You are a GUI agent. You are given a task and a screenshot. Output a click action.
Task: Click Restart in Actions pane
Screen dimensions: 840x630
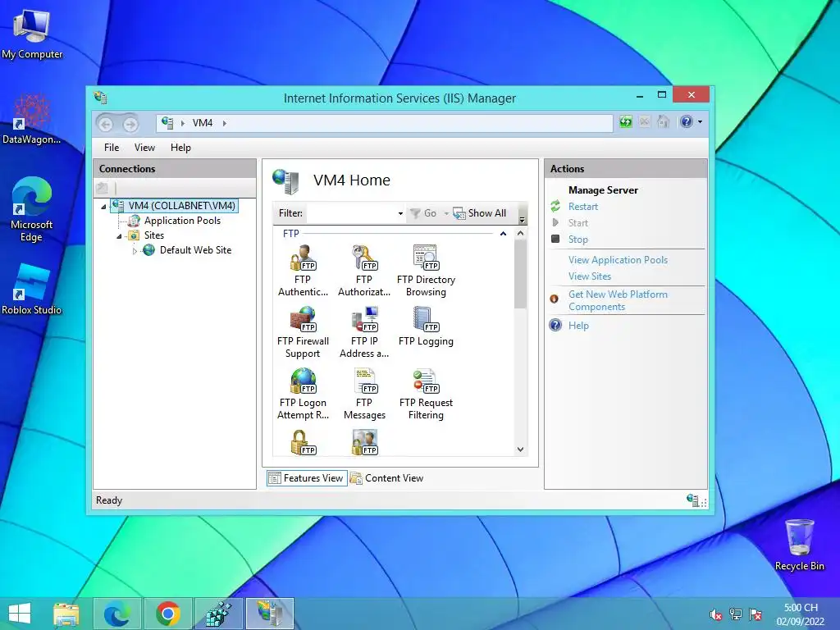click(x=583, y=207)
